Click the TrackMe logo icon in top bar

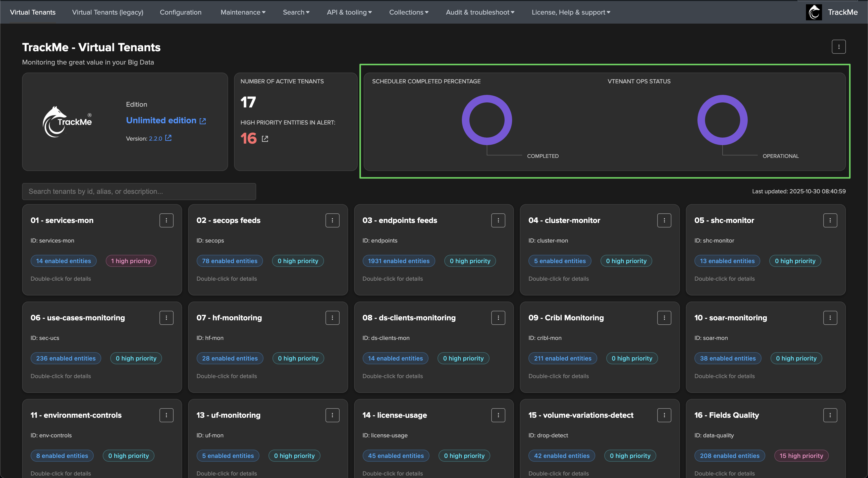[x=814, y=12]
